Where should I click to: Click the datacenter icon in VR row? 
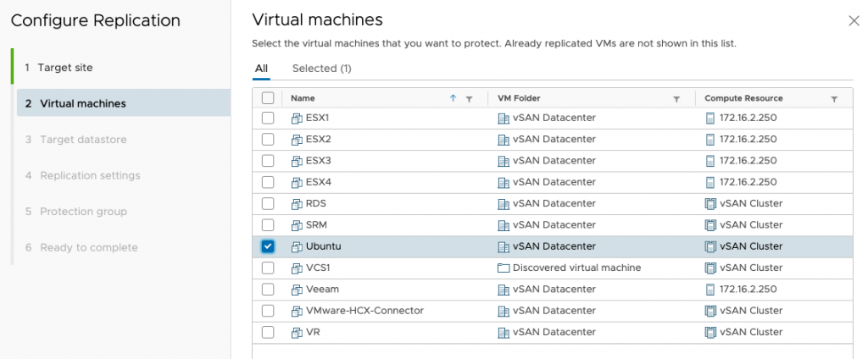(504, 333)
